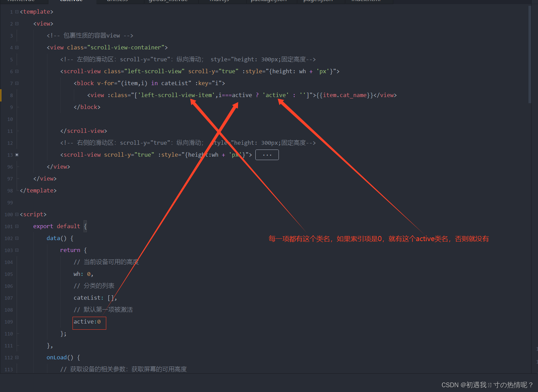The height and width of the screenshot is (392, 538).
Task: Click class="left-scroll-view" attribute on line 6
Action: [144, 72]
